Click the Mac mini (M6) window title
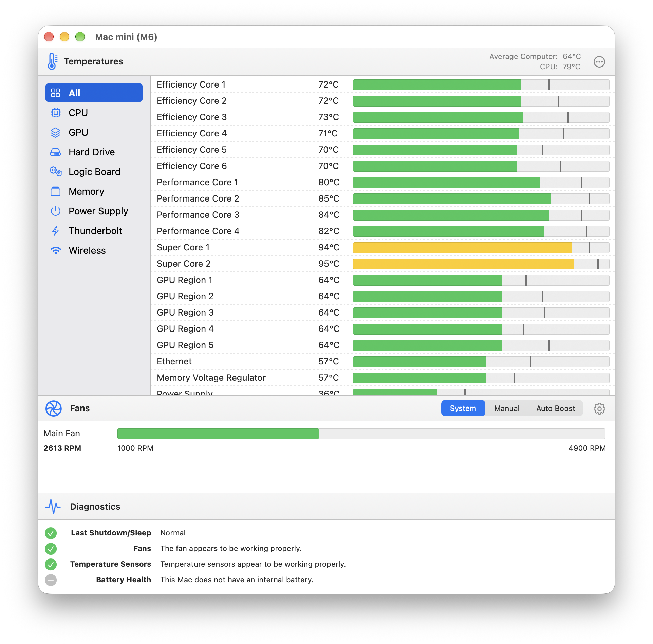 click(126, 37)
